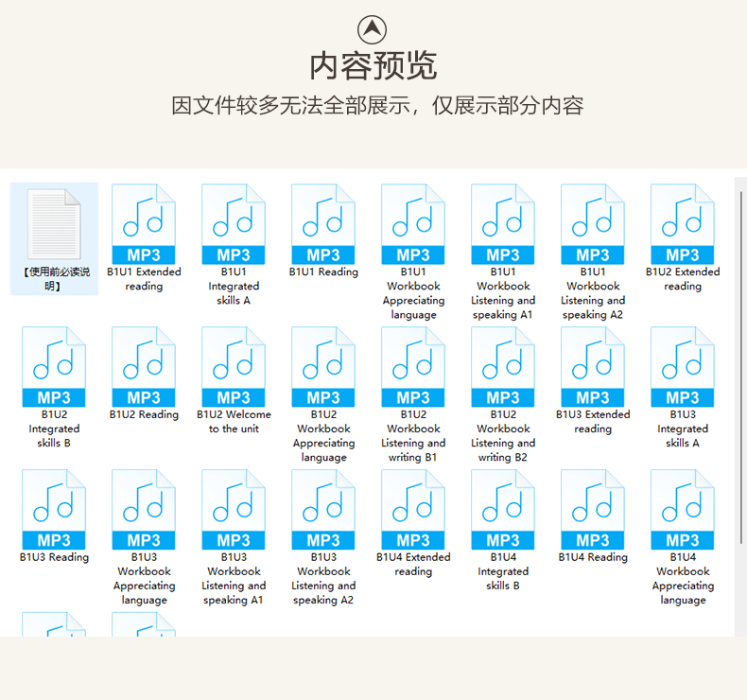Select B1U1 Workbook Listening and speaking A2 icon
This screenshot has height=700, width=747.
pos(593,224)
